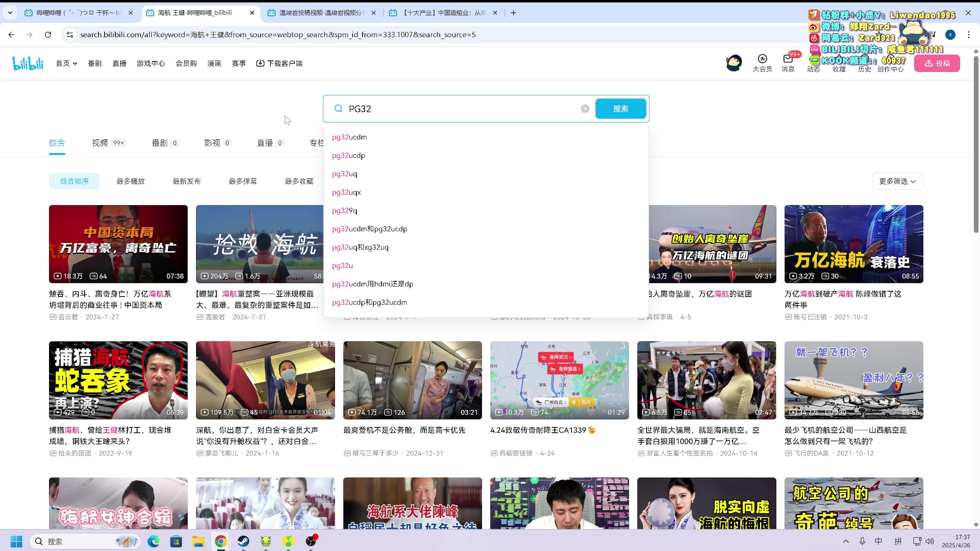Click the bilibili logo
The height and width of the screenshot is (551, 980).
[x=28, y=63]
